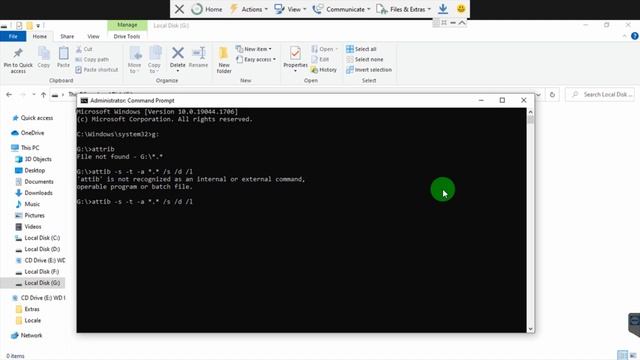The width and height of the screenshot is (640, 360).
Task: Click the Search Local Disk field
Action: 600,94
